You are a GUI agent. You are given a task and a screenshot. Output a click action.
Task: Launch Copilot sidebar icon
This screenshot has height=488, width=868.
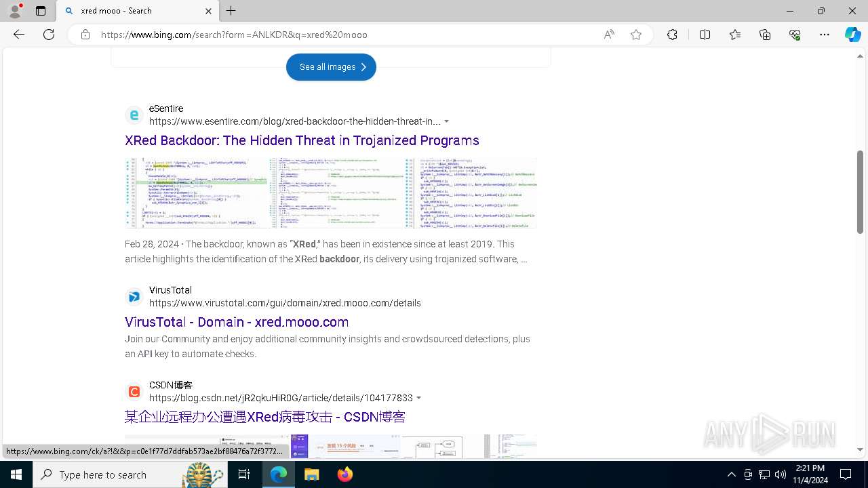(852, 35)
